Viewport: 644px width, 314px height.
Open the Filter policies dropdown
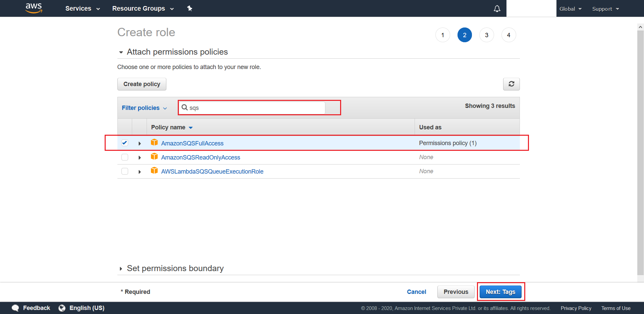[144, 108]
